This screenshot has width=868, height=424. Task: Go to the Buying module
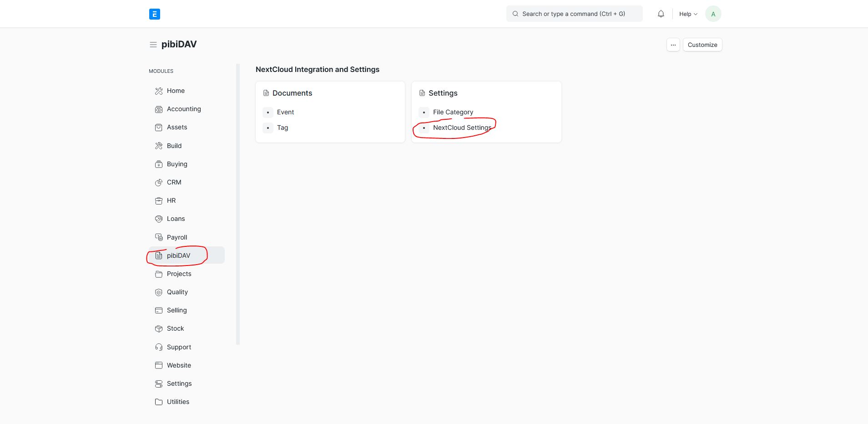[177, 164]
